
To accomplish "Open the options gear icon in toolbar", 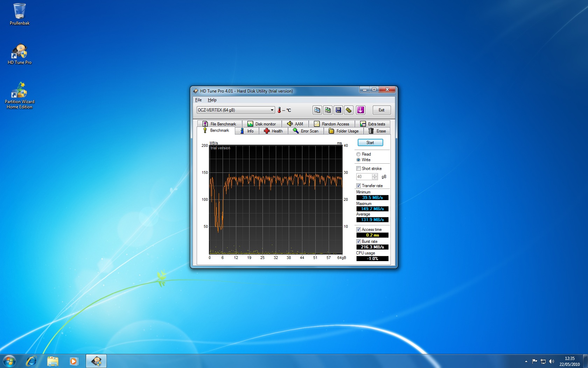I will point(349,110).
